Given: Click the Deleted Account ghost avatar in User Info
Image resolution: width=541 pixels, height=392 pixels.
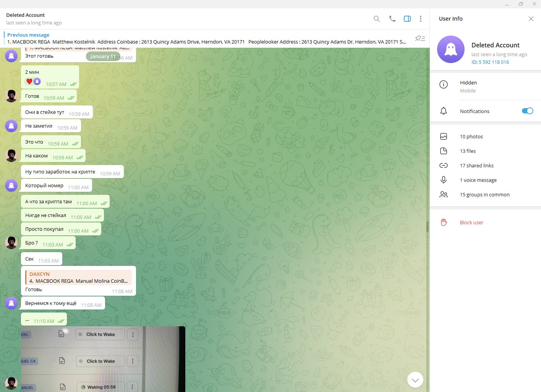Looking at the screenshot, I should [451, 49].
